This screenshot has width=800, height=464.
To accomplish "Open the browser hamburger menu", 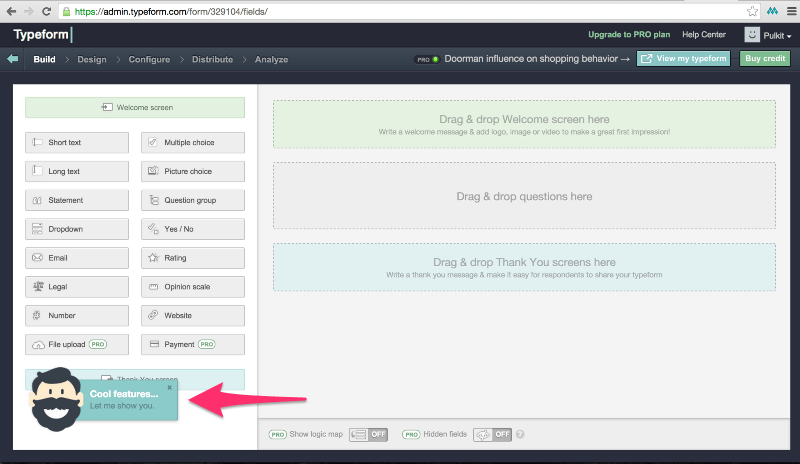I will click(x=791, y=11).
